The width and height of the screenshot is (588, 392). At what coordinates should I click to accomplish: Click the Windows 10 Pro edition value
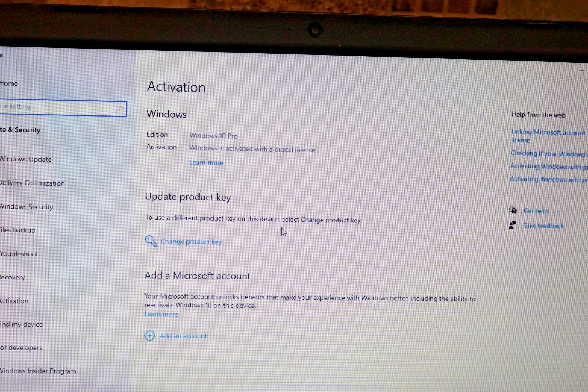(x=214, y=136)
